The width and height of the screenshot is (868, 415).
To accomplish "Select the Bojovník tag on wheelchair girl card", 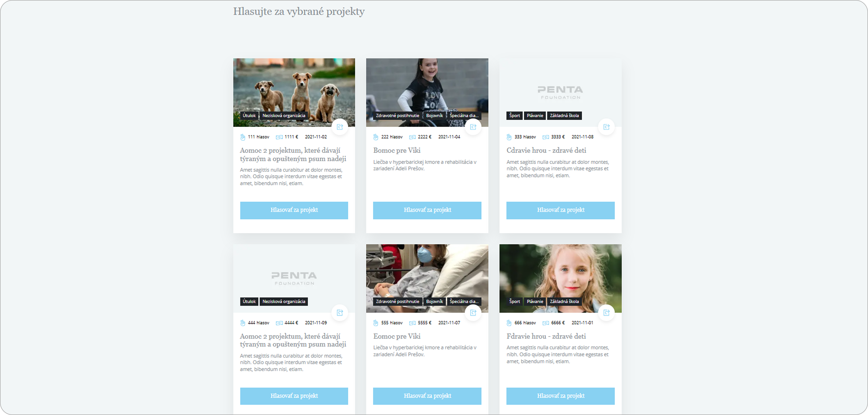I will (434, 115).
